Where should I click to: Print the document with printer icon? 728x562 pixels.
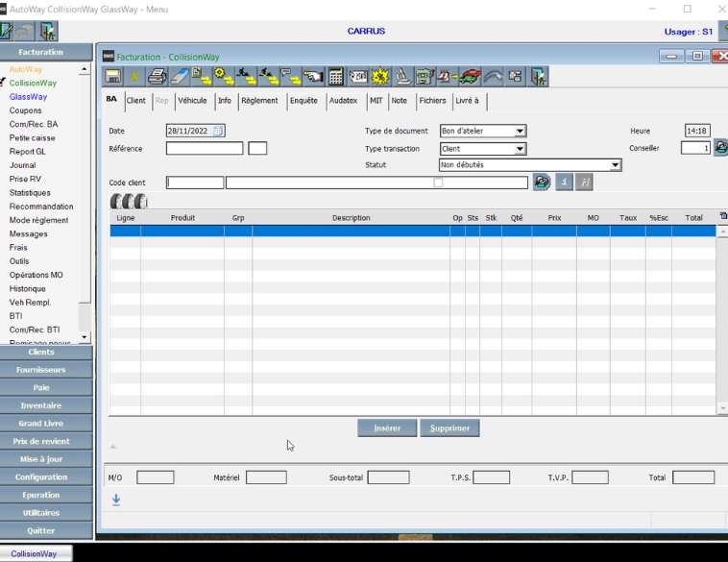click(157, 76)
